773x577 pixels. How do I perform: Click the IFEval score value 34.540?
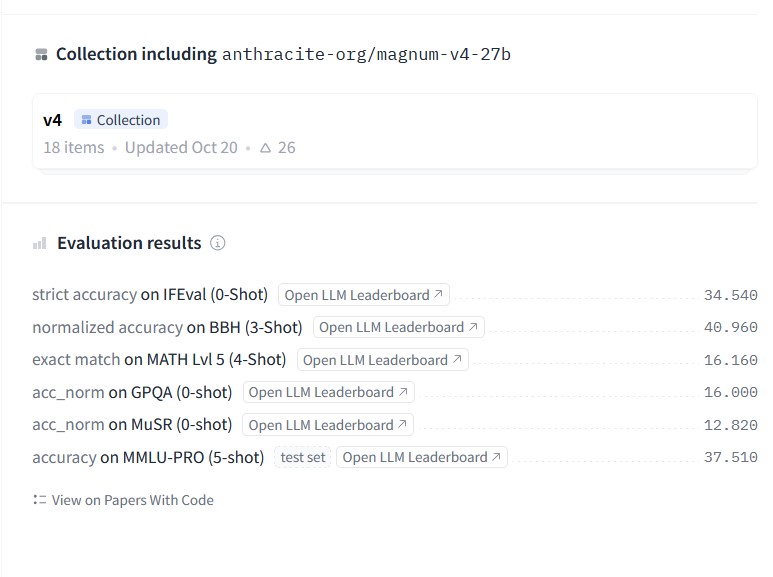point(731,295)
